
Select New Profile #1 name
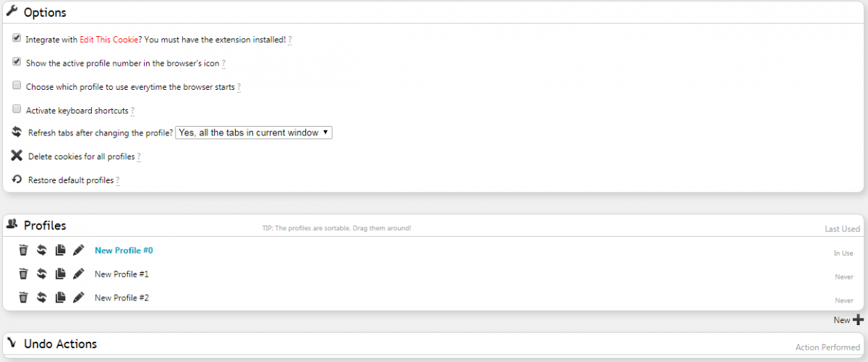tap(122, 274)
